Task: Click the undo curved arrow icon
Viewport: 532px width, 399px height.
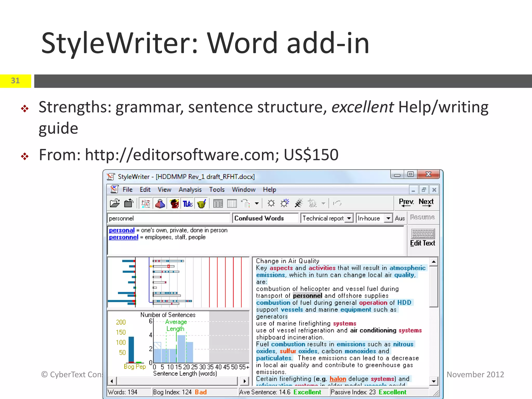Action: (x=337, y=203)
